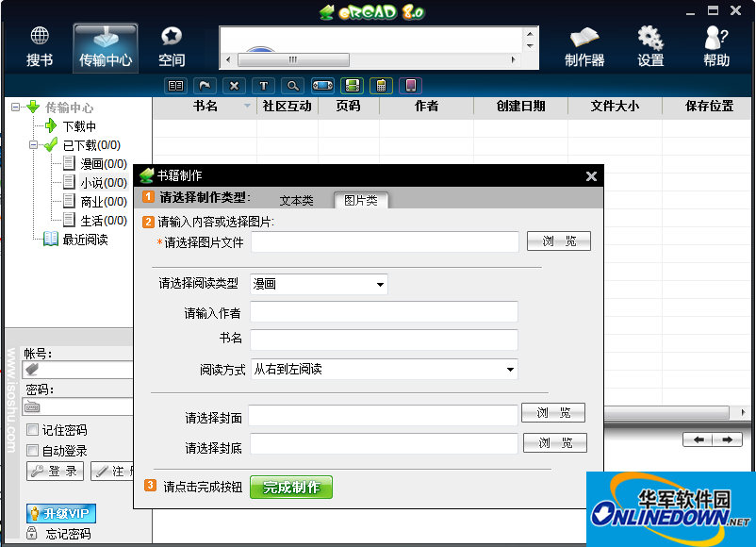Click 浏览 next to 请选择封面
756x547 pixels.
[x=553, y=413]
